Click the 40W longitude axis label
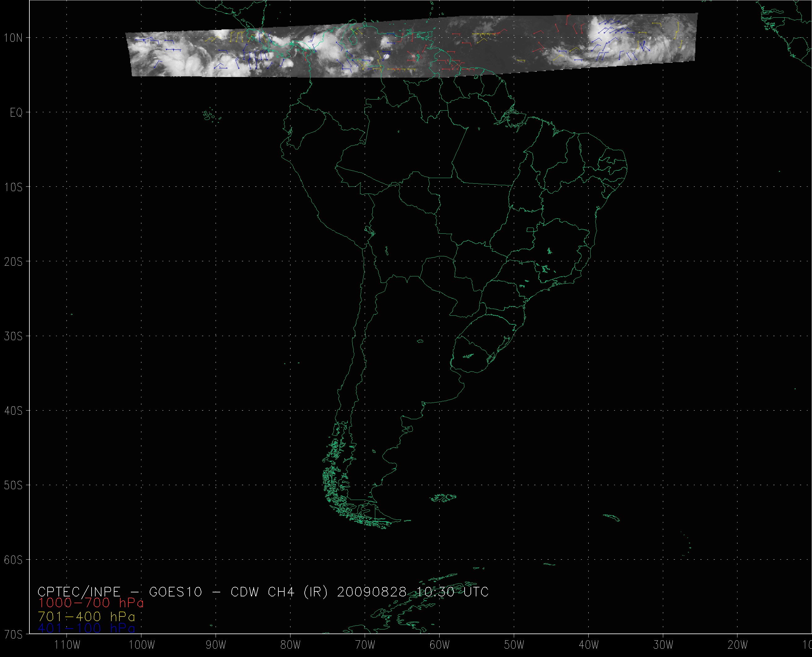 click(589, 645)
